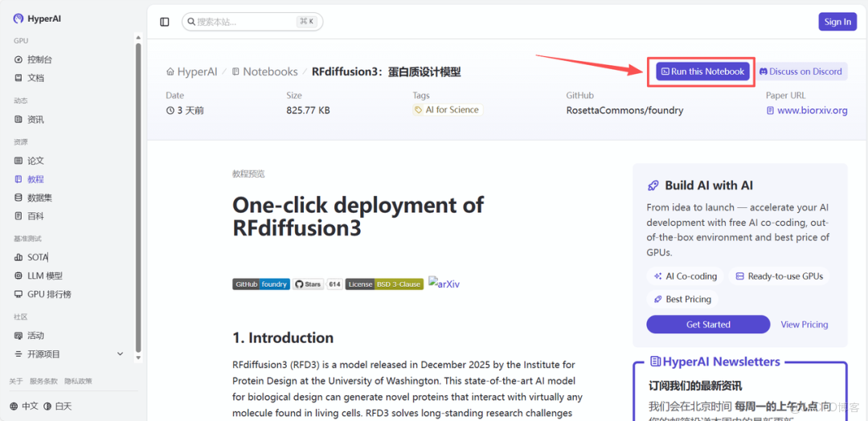Open RosettaCommons/foundry GitHub link
Screen dimensions: 868x421
coord(624,110)
